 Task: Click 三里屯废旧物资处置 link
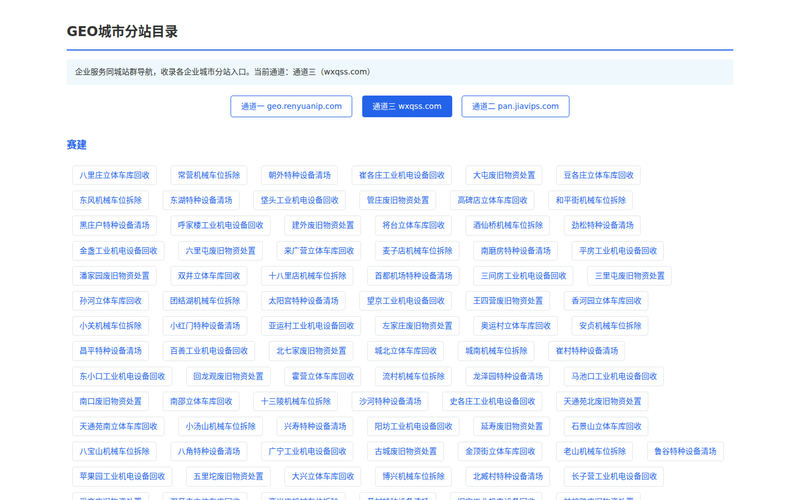(x=630, y=276)
